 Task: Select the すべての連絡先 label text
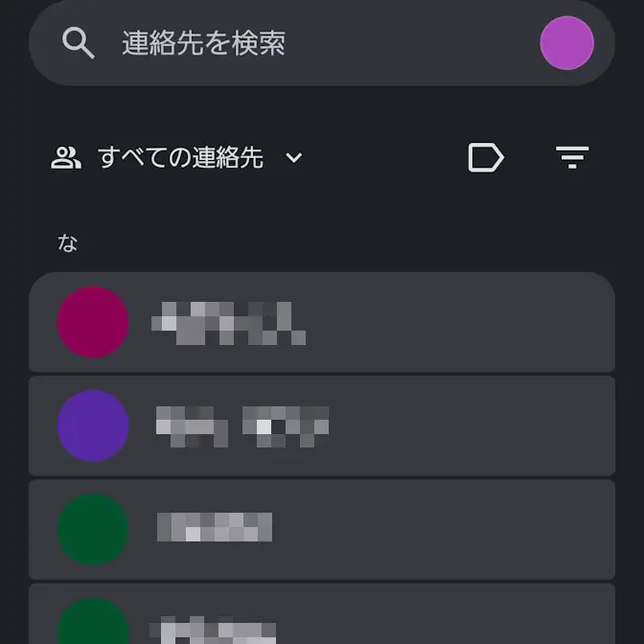tap(180, 158)
